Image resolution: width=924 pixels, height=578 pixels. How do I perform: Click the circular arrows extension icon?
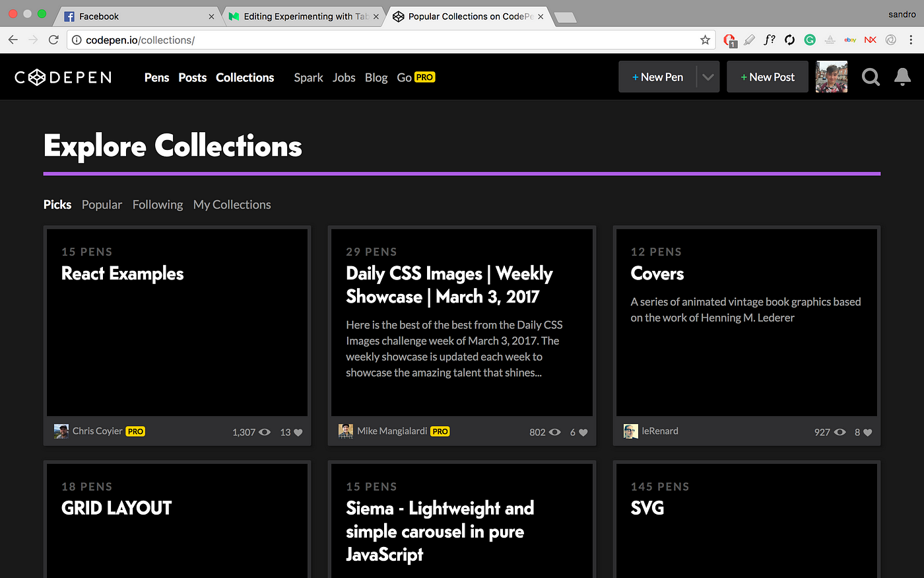[789, 40]
